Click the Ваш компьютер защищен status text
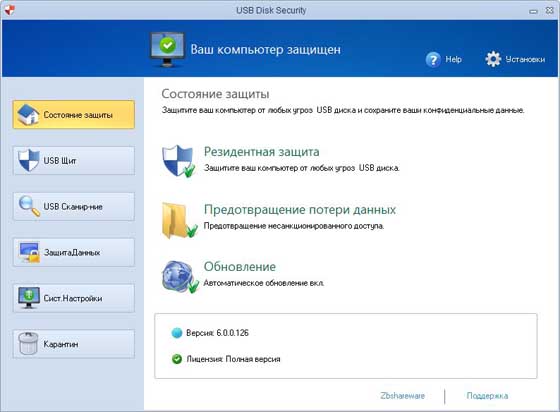The image size is (560, 412). [265, 49]
